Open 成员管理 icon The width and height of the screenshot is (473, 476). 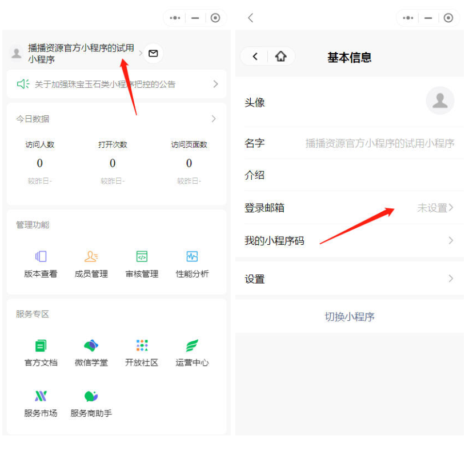[91, 256]
